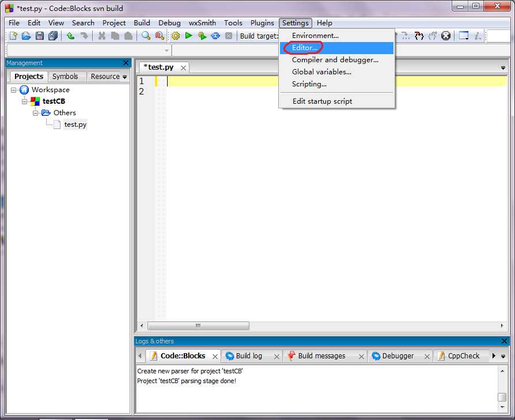This screenshot has width=515, height=420.
Task: Close the Build messages tab
Action: [x=361, y=357]
